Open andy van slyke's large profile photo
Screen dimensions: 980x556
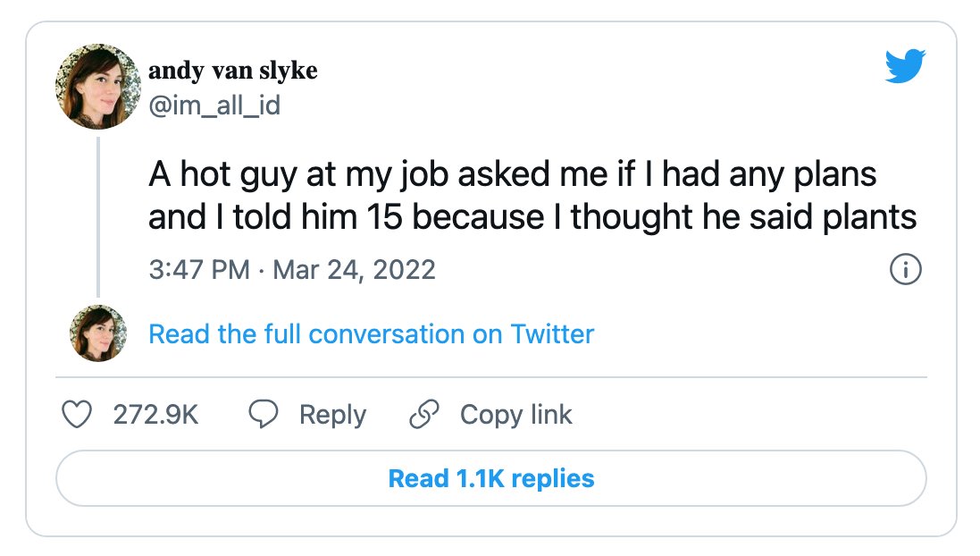point(98,87)
